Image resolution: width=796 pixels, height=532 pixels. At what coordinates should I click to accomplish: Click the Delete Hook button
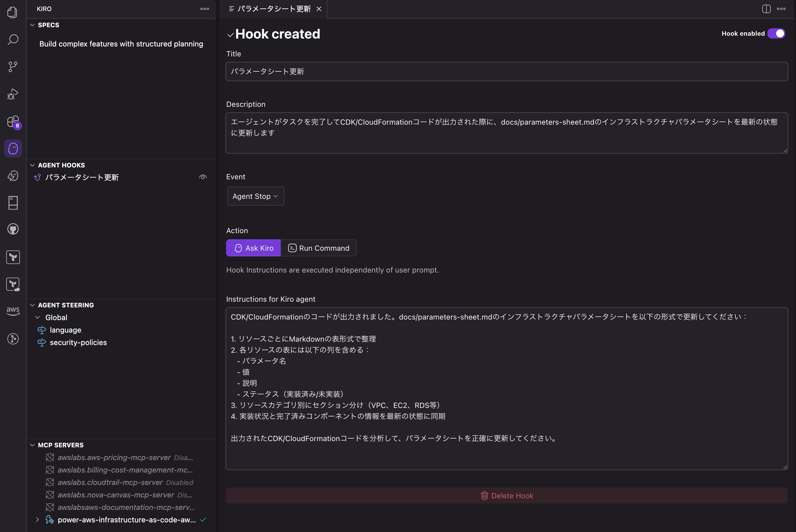point(507,495)
